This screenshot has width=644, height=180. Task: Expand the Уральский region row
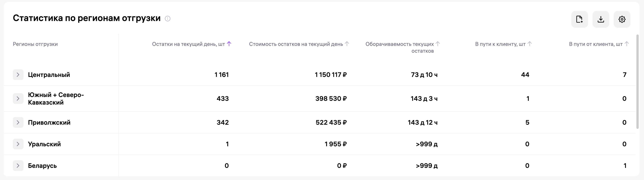click(18, 144)
